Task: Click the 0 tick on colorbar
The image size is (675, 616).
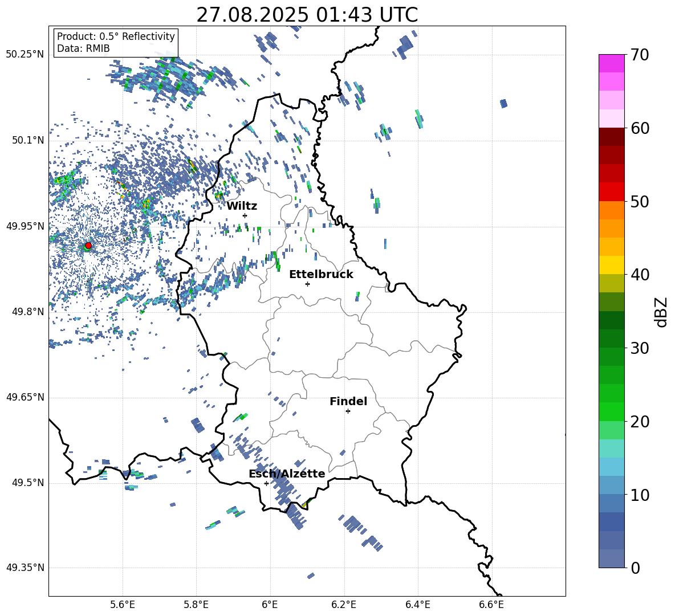Action: 635,568
